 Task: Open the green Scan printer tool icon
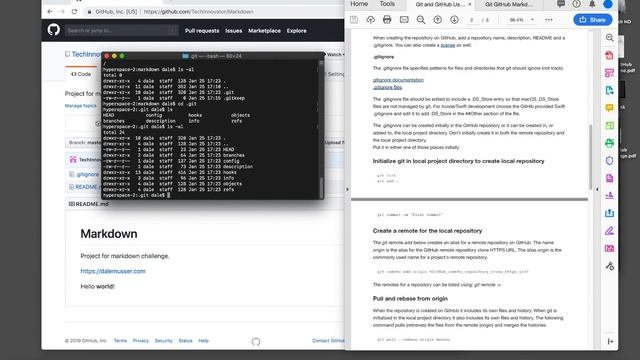pyautogui.click(x=609, y=143)
